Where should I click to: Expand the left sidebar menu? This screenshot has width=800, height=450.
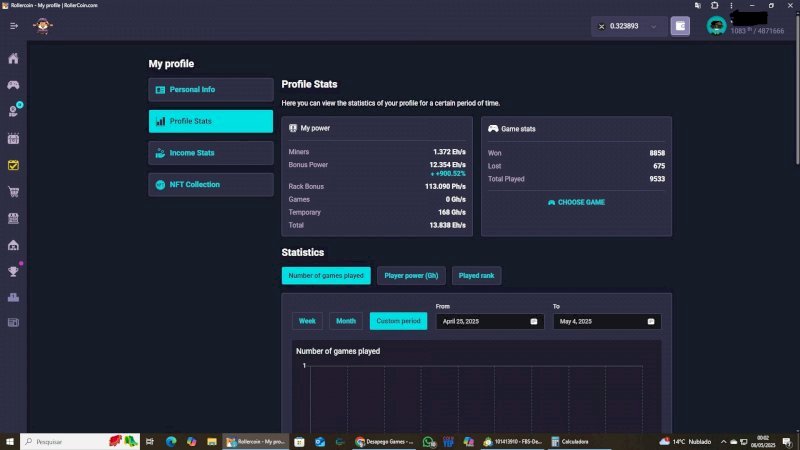click(x=14, y=26)
